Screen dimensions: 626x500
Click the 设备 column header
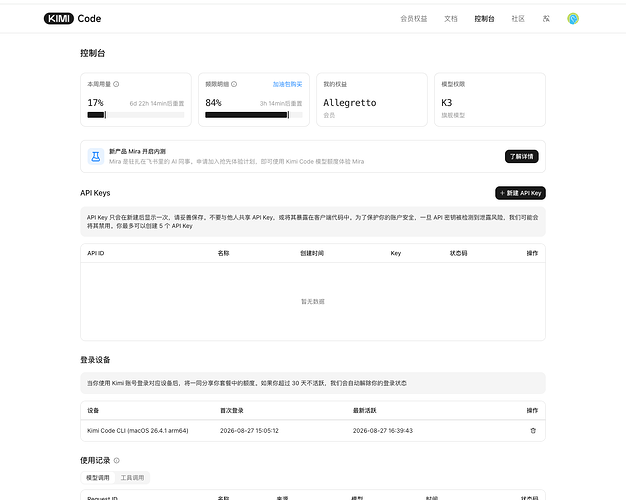click(x=93, y=411)
